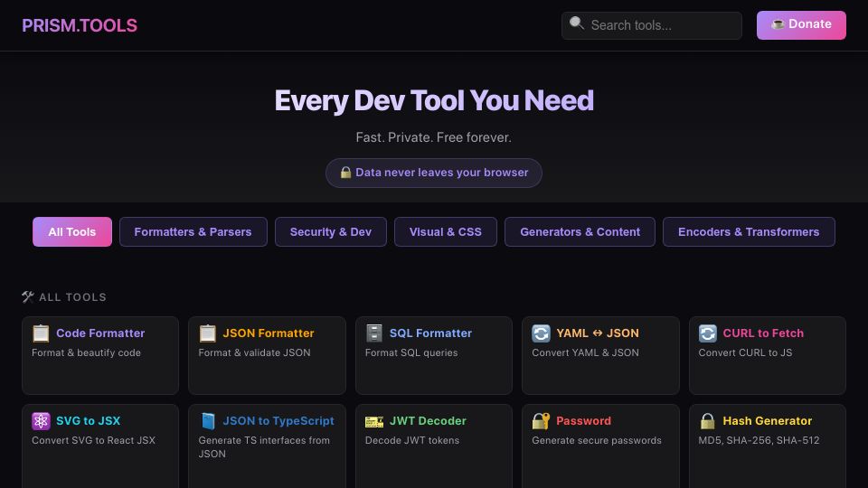Click 'MD5, SHA-256, SHA-512' description

[x=759, y=440]
